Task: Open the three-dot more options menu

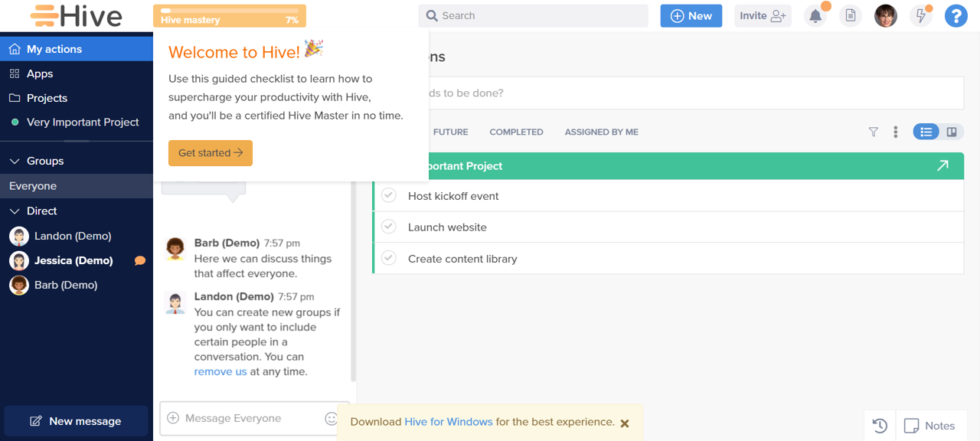Action: coord(895,132)
